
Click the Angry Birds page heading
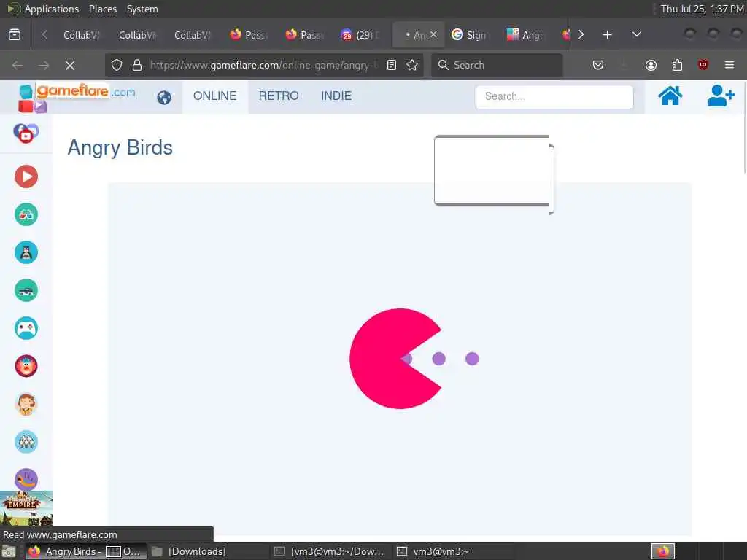click(120, 147)
